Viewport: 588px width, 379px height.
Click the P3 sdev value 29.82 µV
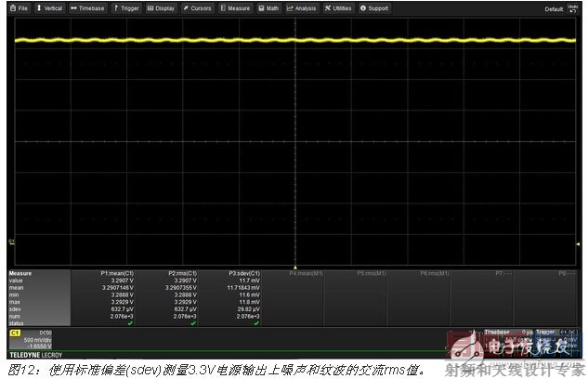248,309
